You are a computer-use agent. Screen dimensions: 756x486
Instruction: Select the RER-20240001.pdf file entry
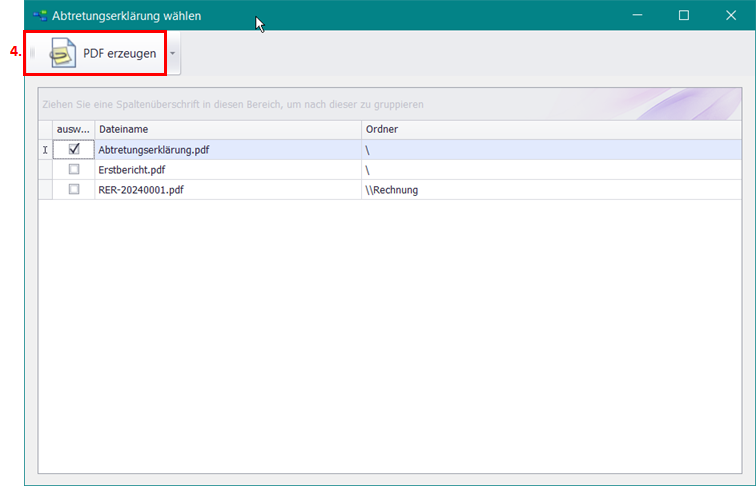[x=141, y=190]
